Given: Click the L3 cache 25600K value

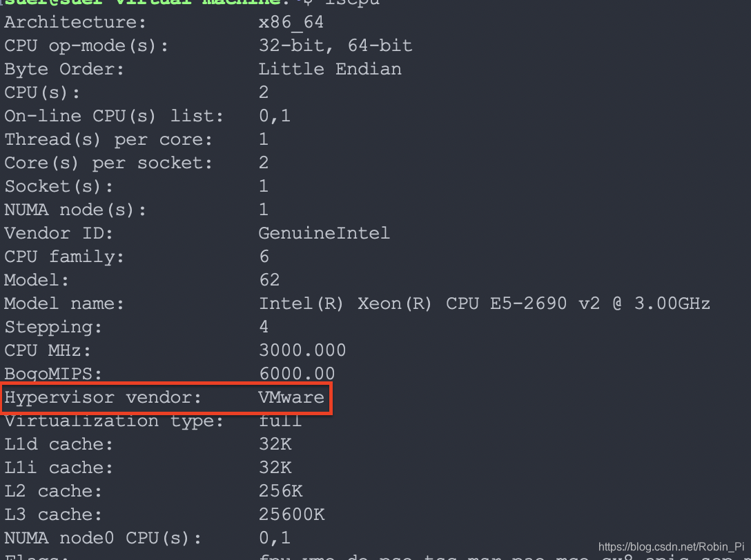Looking at the screenshot, I should [x=292, y=514].
